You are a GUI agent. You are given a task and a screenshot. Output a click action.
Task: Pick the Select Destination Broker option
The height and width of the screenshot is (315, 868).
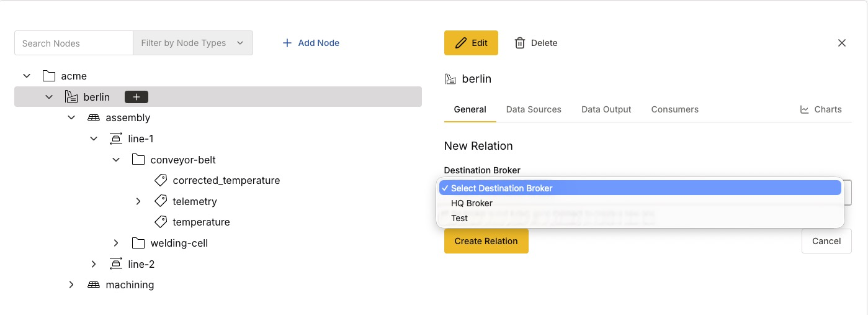coord(640,188)
